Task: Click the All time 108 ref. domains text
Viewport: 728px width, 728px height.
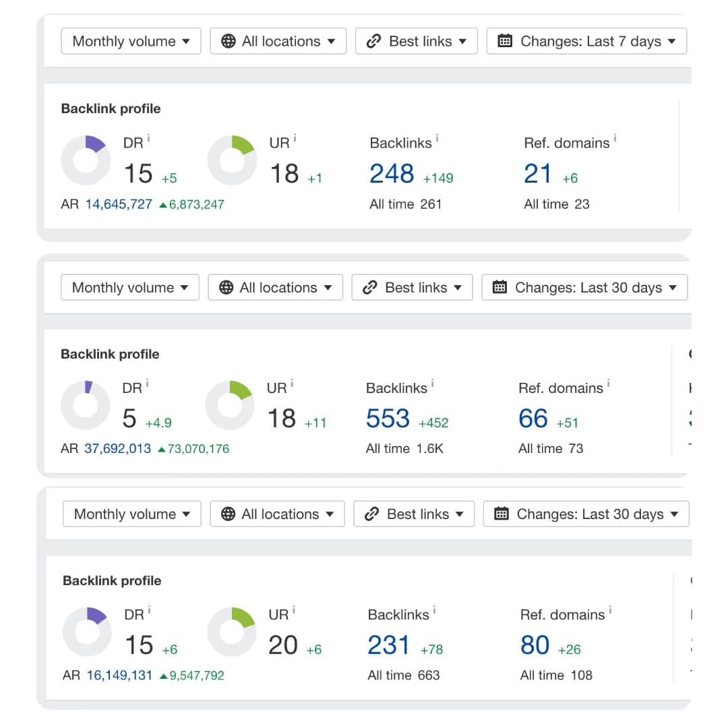Action: pyautogui.click(x=556, y=675)
